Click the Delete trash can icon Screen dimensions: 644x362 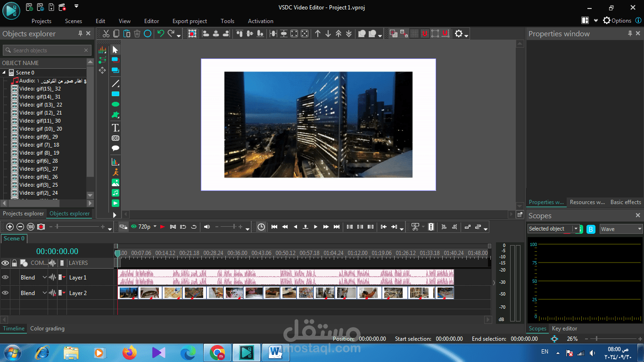coord(137,33)
